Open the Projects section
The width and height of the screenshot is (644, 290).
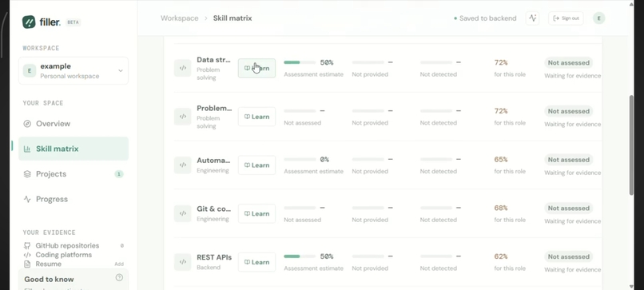pos(74,174)
